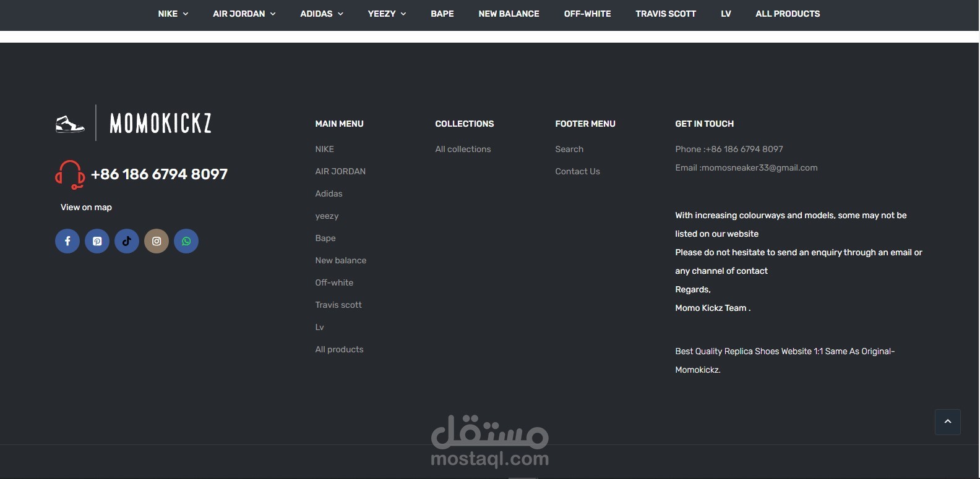
Task: Open the TikTok social icon
Action: click(x=127, y=241)
